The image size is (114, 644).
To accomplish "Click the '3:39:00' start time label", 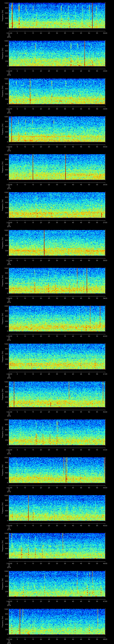I will click(9, 336).
